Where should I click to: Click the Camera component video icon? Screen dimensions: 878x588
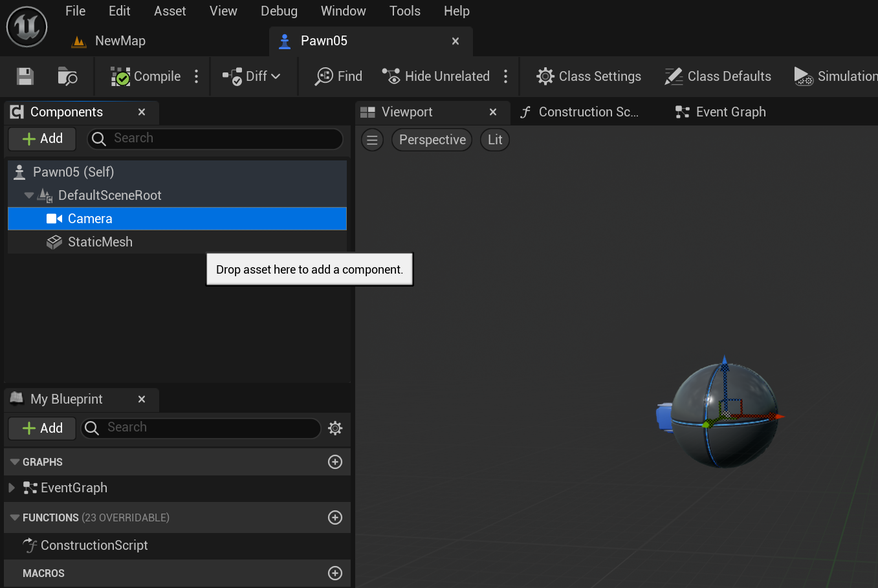[x=54, y=219]
